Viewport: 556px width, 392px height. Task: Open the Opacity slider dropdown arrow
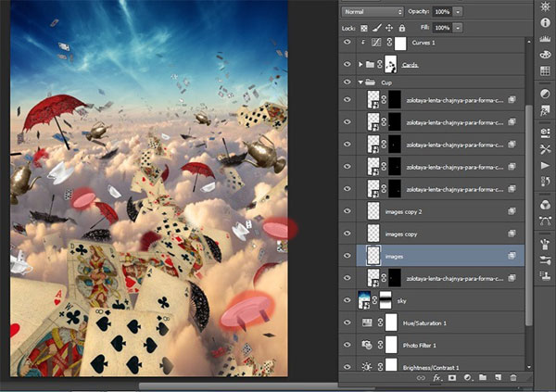(458, 12)
